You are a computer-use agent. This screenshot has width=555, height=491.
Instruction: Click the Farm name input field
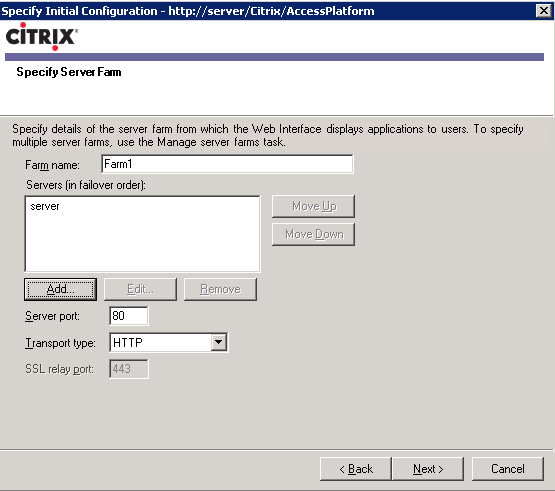[x=227, y=164]
